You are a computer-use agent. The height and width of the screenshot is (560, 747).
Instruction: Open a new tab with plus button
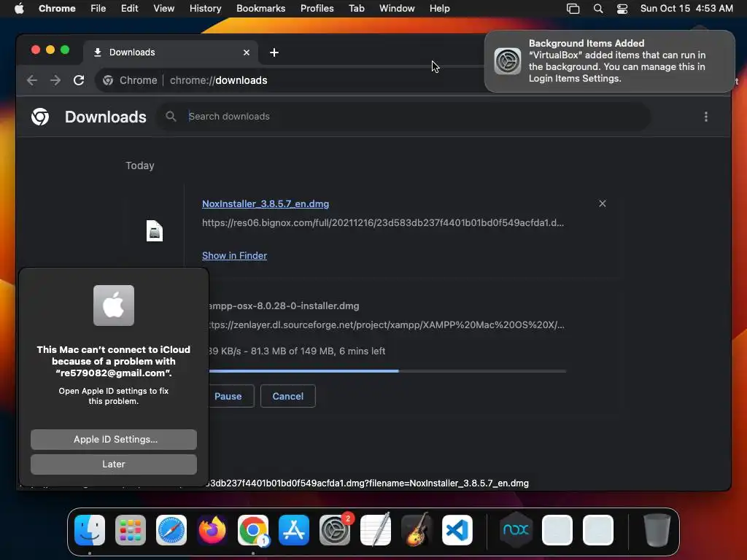pyautogui.click(x=274, y=52)
